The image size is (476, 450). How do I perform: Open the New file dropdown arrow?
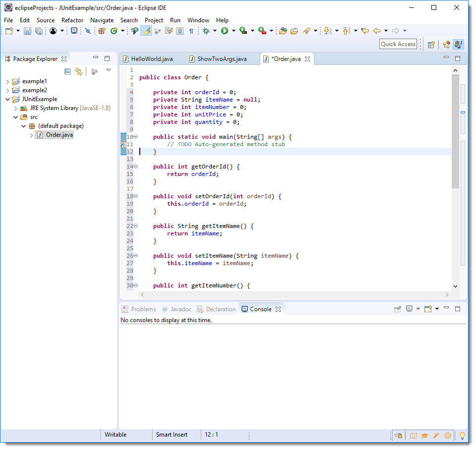18,31
